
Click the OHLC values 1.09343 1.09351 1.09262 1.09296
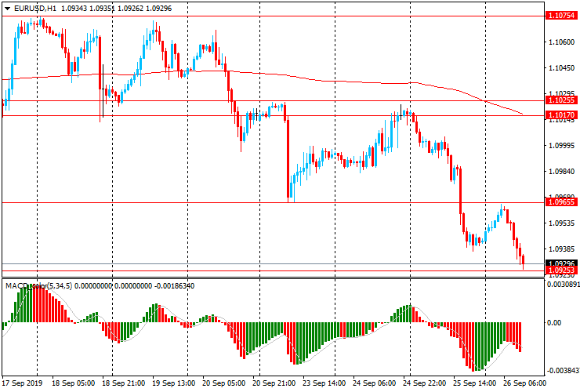click(x=116, y=8)
